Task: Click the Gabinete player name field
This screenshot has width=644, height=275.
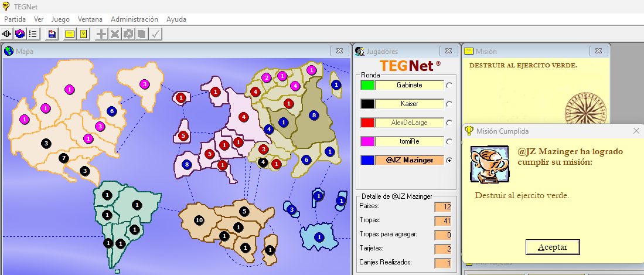Action: [x=410, y=85]
